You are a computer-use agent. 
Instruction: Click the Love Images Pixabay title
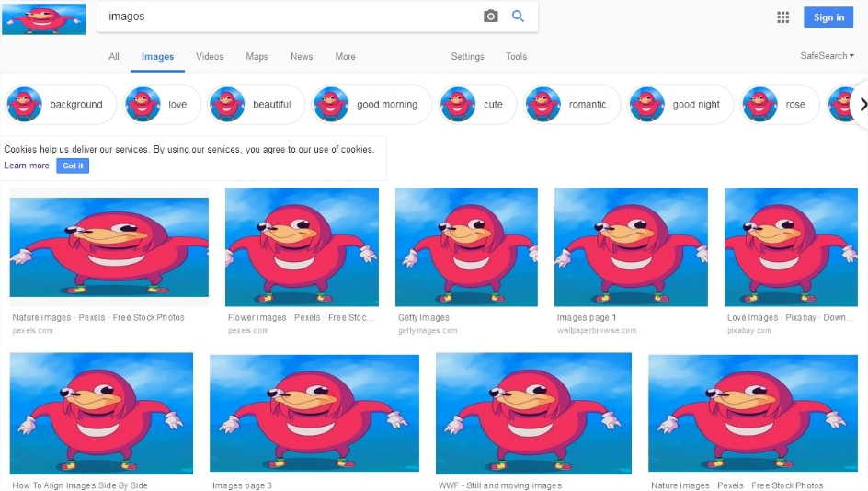[x=791, y=318]
